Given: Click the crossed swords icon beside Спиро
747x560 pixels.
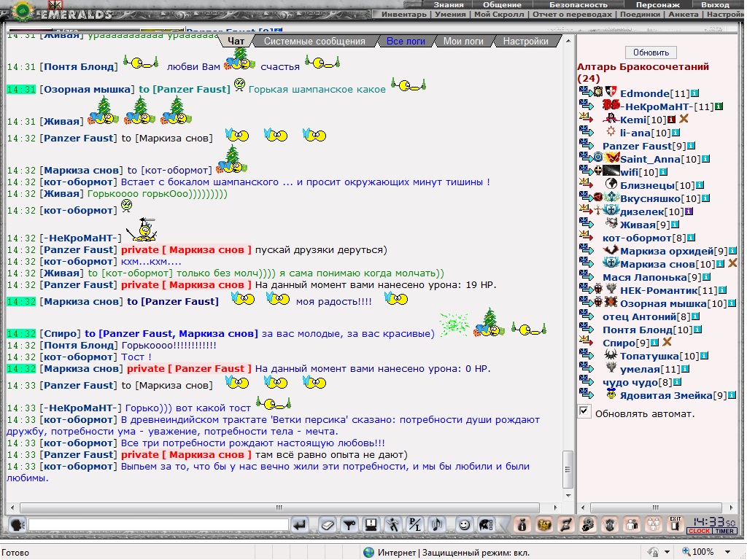Looking at the screenshot, I should click(x=667, y=342).
